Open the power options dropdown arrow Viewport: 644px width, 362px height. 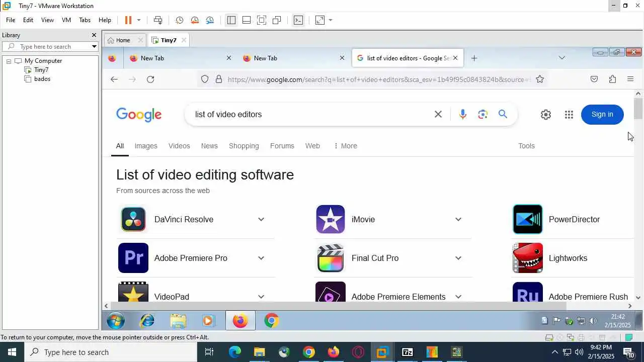coord(139,20)
